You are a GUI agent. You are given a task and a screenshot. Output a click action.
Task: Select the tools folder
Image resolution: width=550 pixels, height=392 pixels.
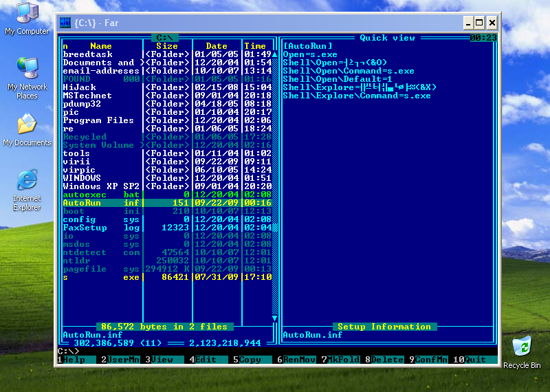[x=167, y=153]
